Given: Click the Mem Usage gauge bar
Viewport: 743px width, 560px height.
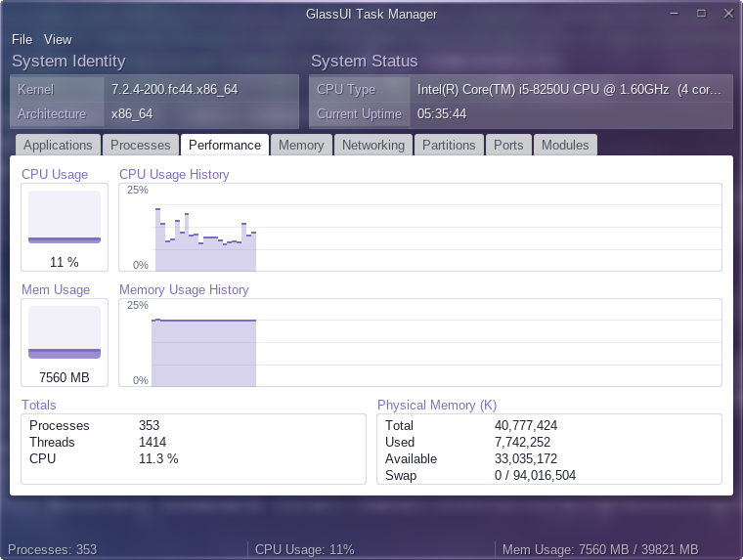Looking at the screenshot, I should tap(65, 332).
